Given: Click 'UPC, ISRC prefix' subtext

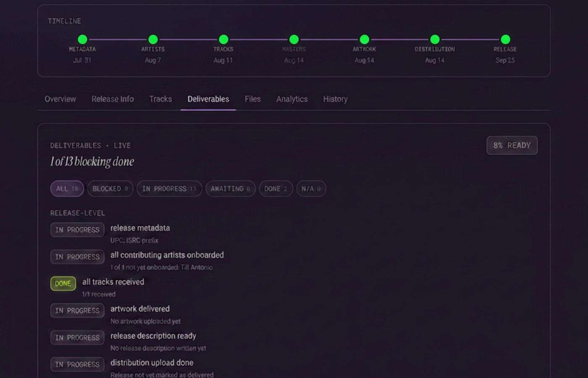Looking at the screenshot, I should coord(134,240).
